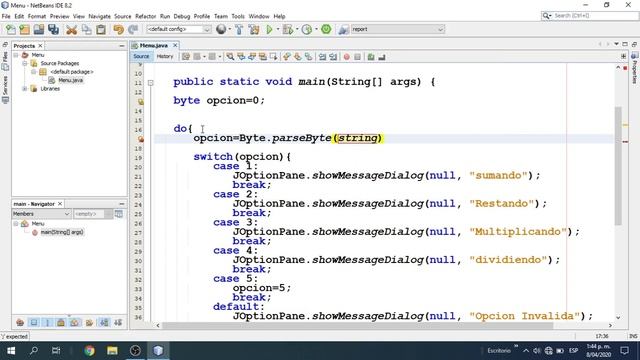This screenshot has height=360, width=640.
Task: Click the Build Project hammer icon
Action: (239, 29)
